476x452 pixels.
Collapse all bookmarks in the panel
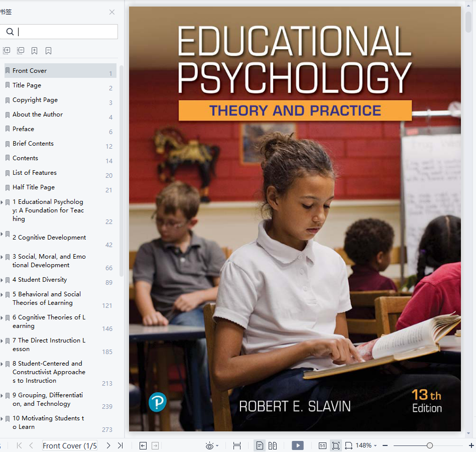pos(21,51)
